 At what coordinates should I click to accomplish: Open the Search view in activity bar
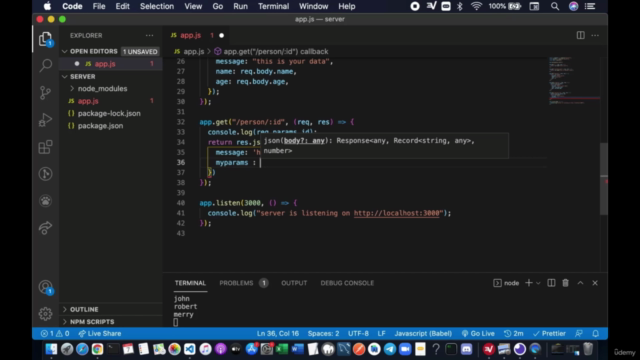[x=45, y=65]
